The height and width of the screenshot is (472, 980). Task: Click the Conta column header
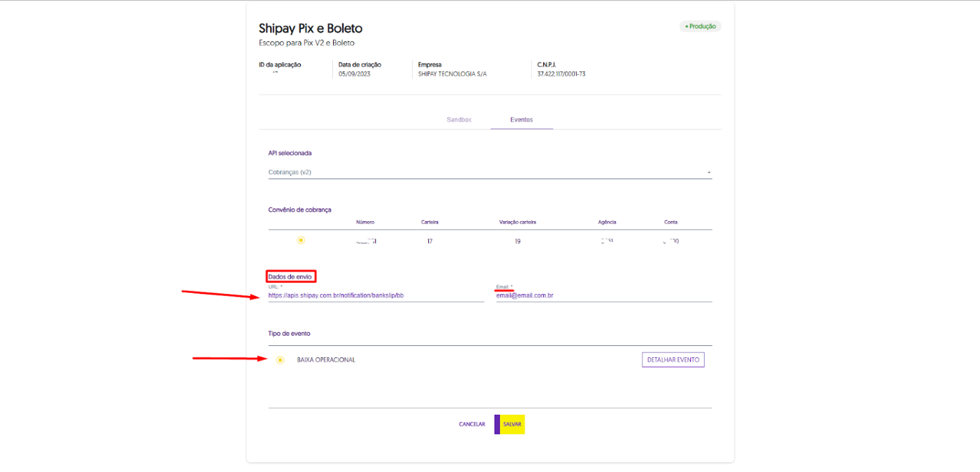(671, 223)
